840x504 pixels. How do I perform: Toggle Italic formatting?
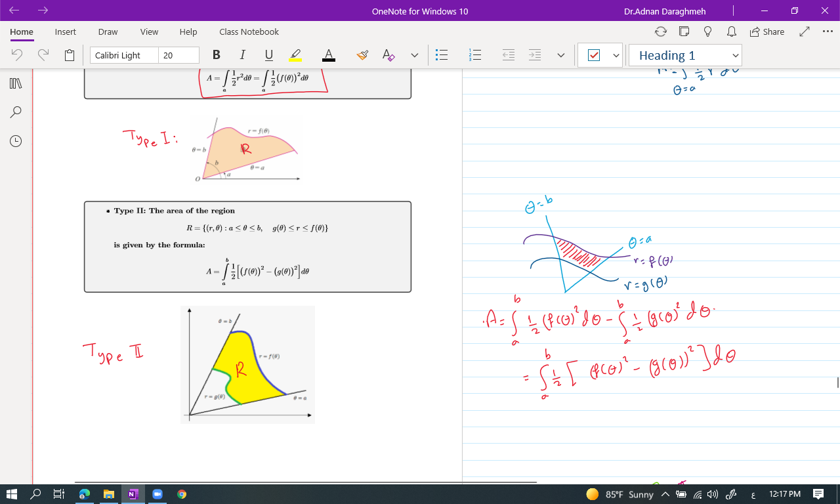click(242, 55)
